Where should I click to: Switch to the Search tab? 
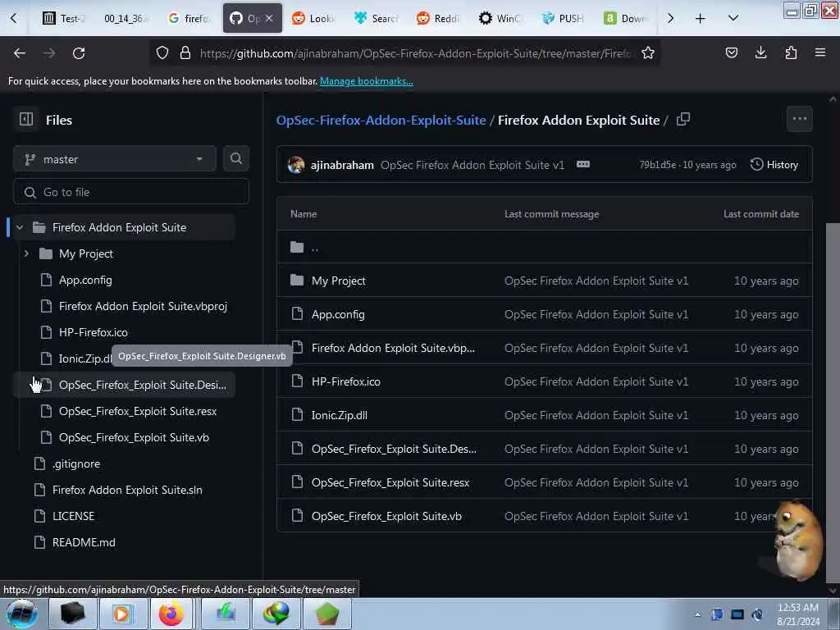click(x=377, y=19)
